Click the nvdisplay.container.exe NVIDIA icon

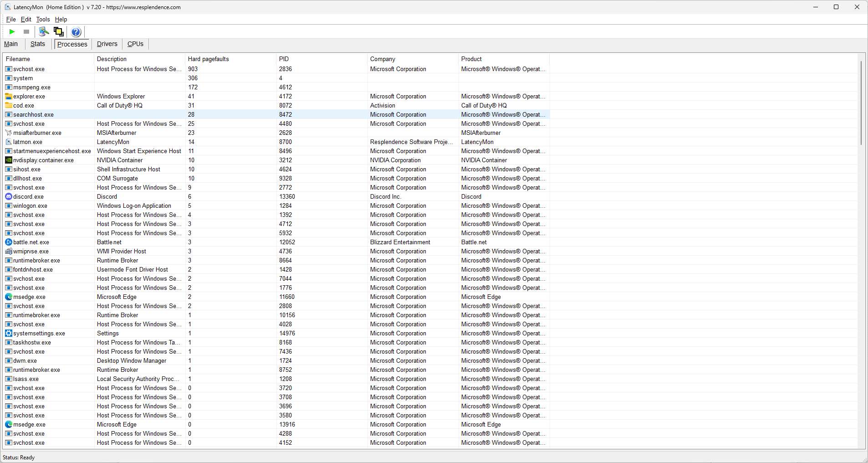click(9, 160)
